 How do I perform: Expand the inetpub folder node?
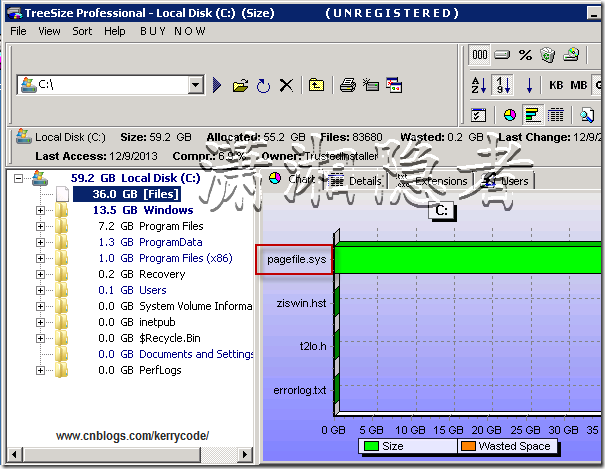pos(40,322)
